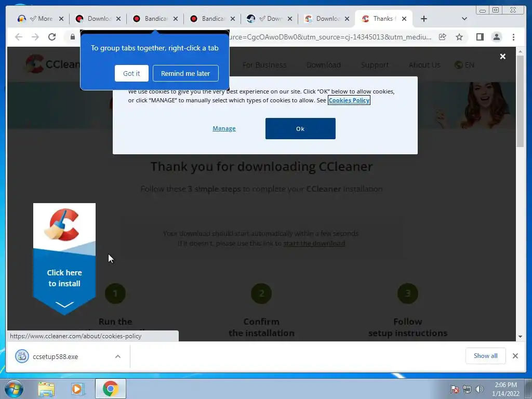This screenshot has width=532, height=399.
Task: Open Action Center flag tray icon
Action: point(455,389)
